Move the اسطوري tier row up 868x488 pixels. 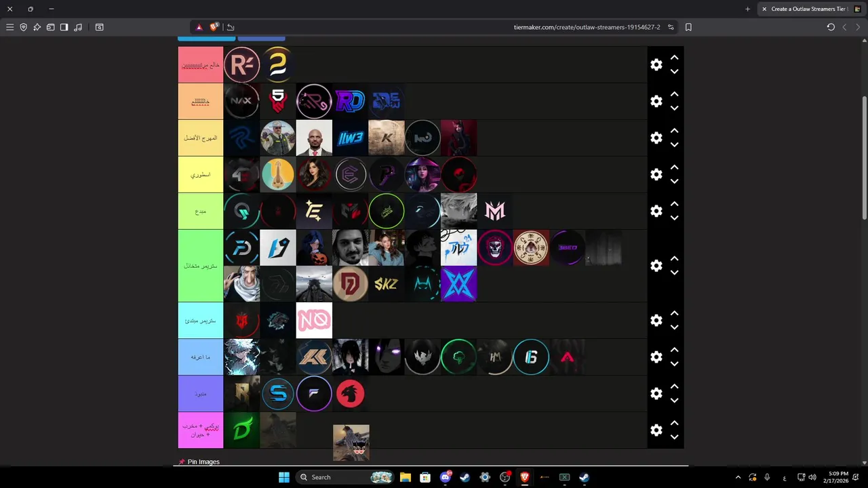[674, 167]
